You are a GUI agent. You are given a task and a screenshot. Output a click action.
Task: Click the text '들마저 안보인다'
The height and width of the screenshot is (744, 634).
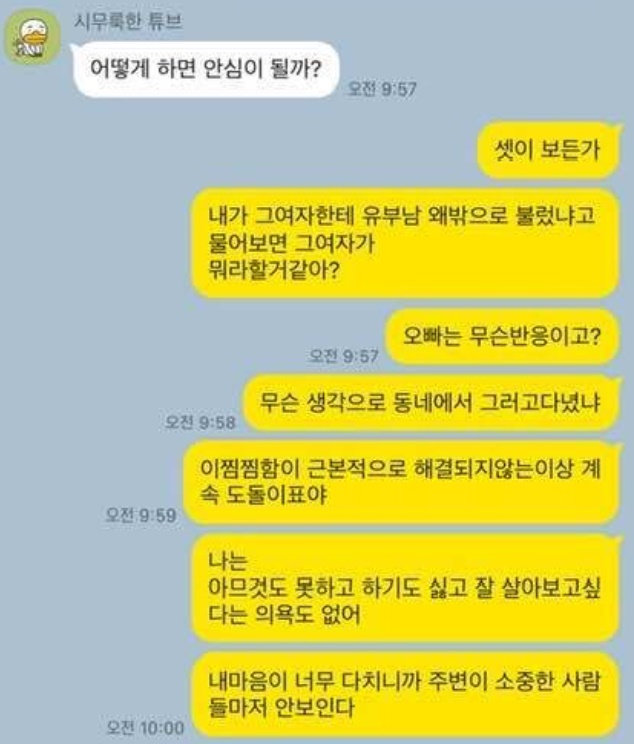281,707
